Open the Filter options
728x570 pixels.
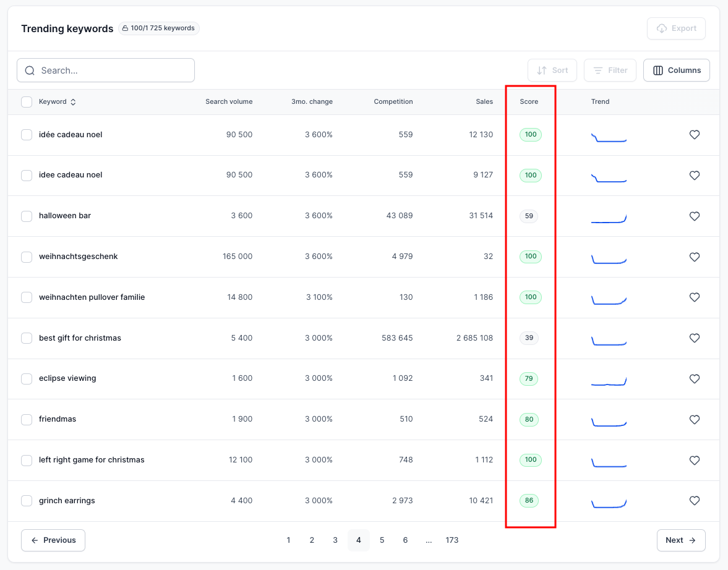click(610, 70)
